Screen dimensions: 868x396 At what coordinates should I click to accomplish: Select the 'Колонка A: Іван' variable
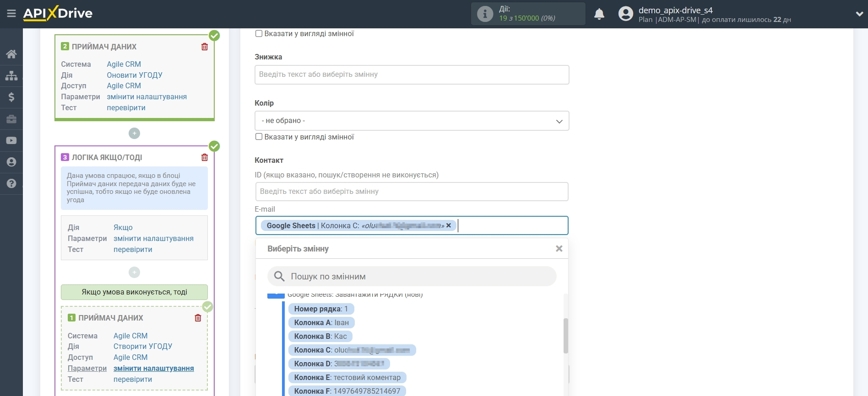(321, 322)
